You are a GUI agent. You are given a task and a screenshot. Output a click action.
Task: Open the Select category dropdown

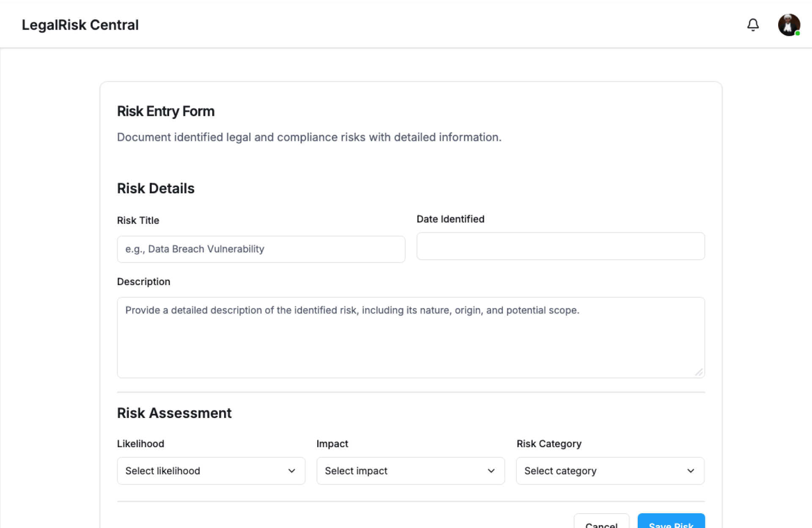610,471
